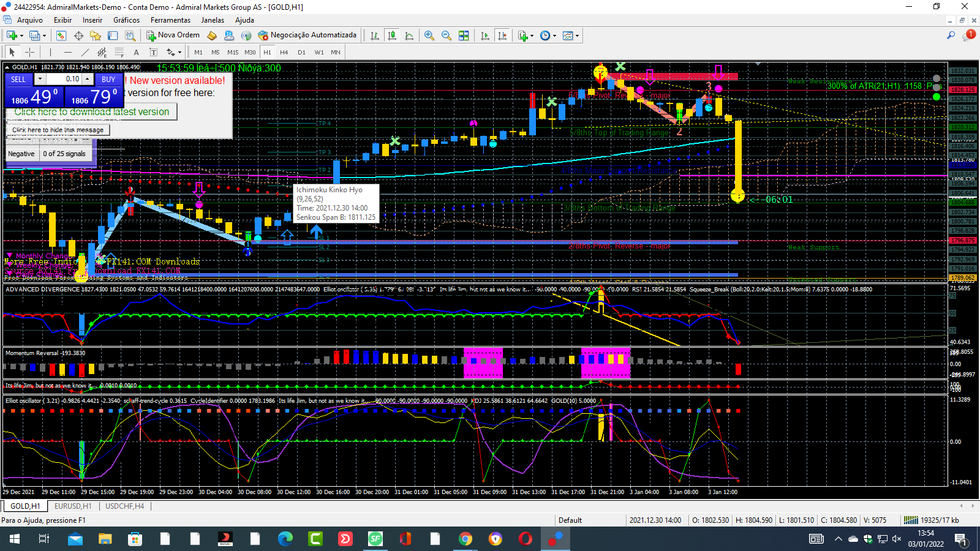
Task: Click the tile windows icon
Action: tap(464, 36)
